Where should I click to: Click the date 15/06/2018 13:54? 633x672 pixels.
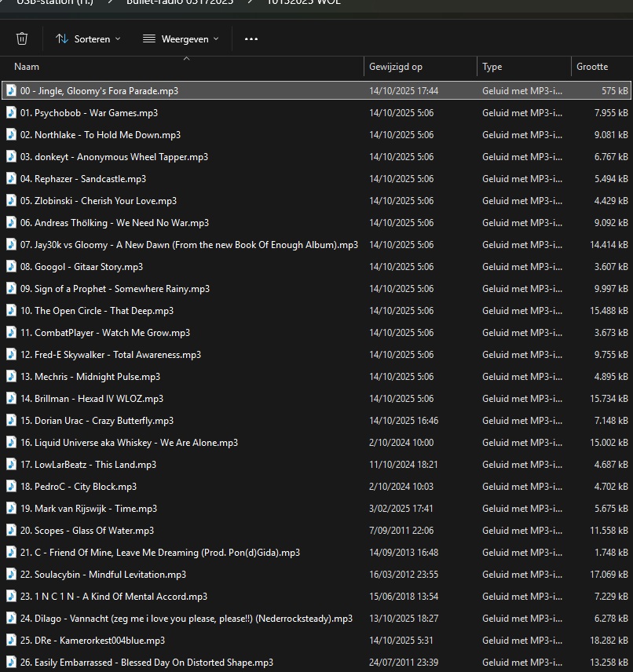[x=404, y=597]
